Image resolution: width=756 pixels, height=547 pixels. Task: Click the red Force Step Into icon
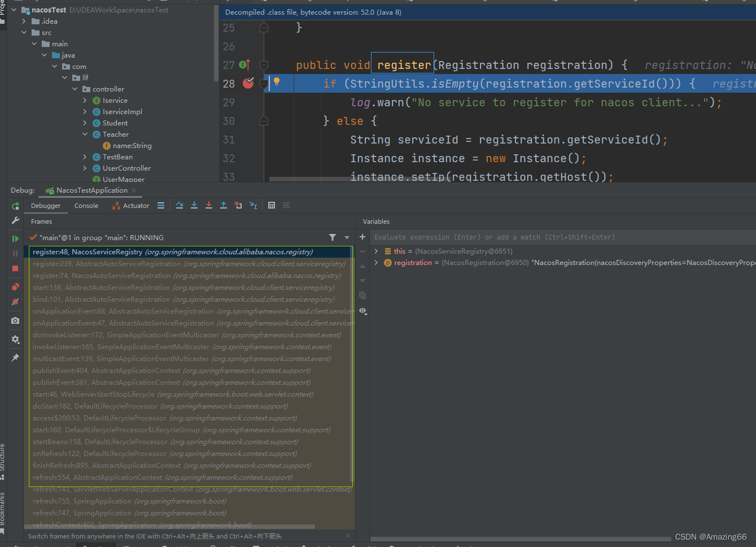coord(209,205)
